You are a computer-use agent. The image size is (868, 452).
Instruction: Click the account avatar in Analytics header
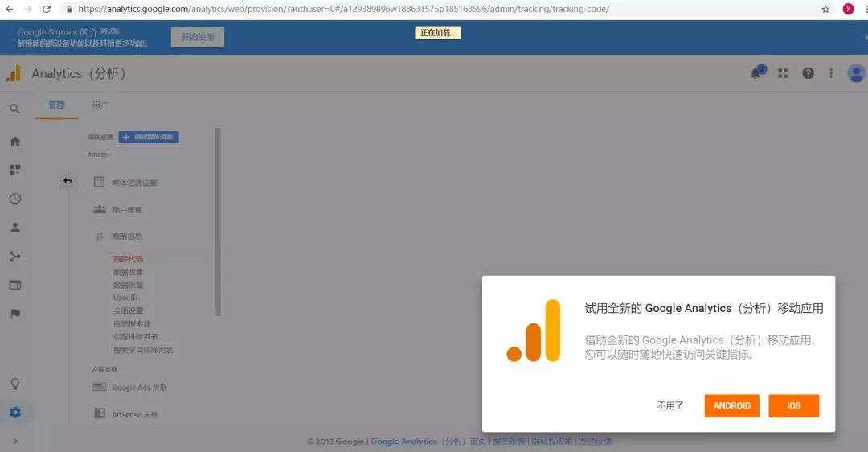pyautogui.click(x=856, y=73)
